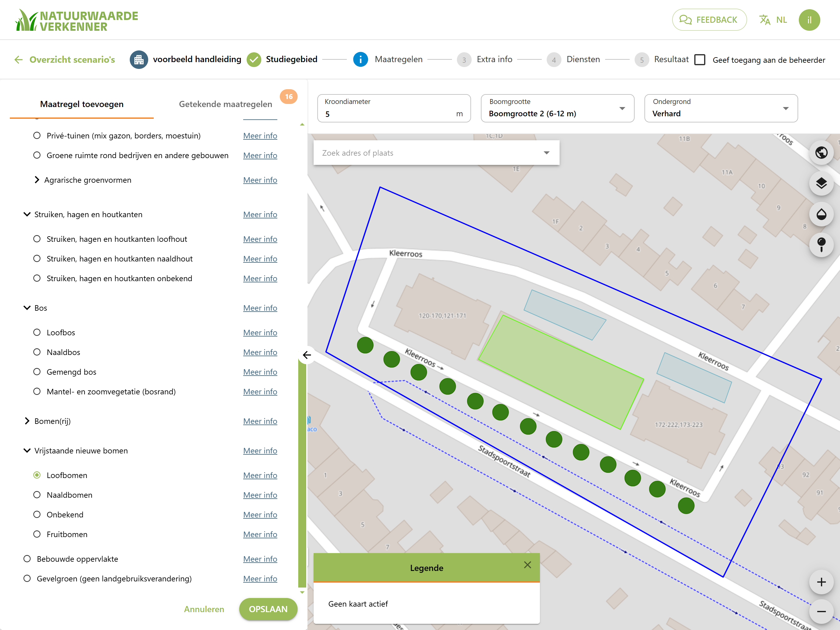Viewport: 840px width, 630px height.
Task: Click scroll-up arrow of measures list
Action: 302,125
